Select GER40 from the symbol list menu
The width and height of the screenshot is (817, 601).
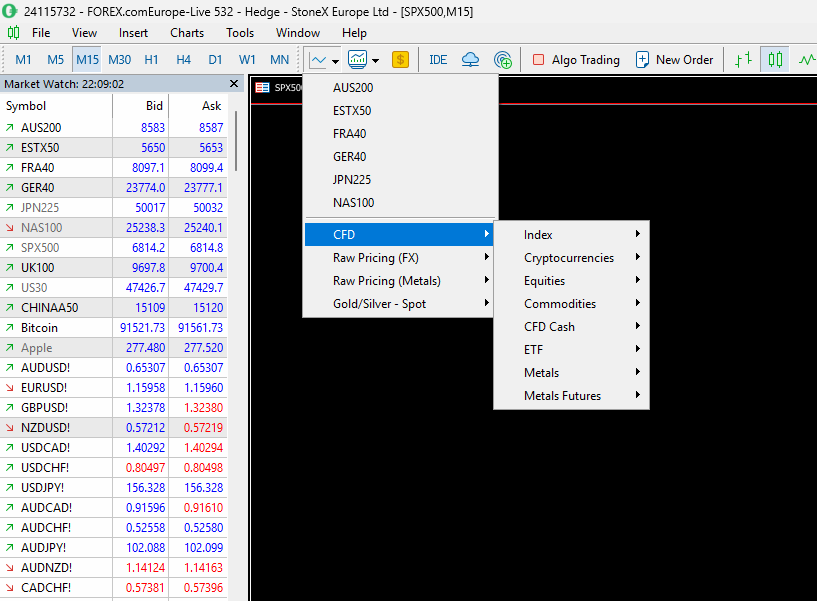coord(350,157)
